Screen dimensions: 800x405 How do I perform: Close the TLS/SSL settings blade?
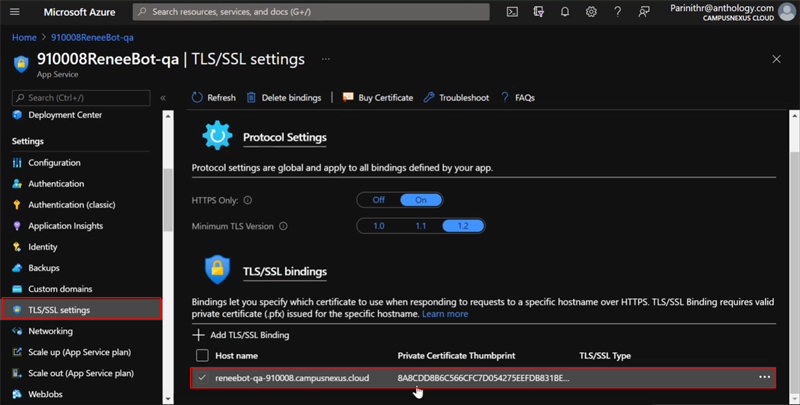(x=777, y=59)
